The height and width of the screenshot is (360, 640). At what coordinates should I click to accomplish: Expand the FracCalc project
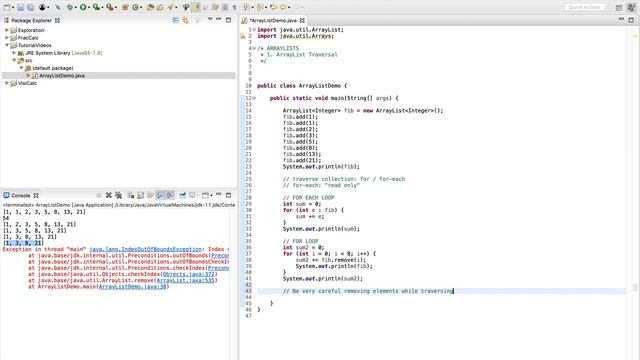click(7, 38)
